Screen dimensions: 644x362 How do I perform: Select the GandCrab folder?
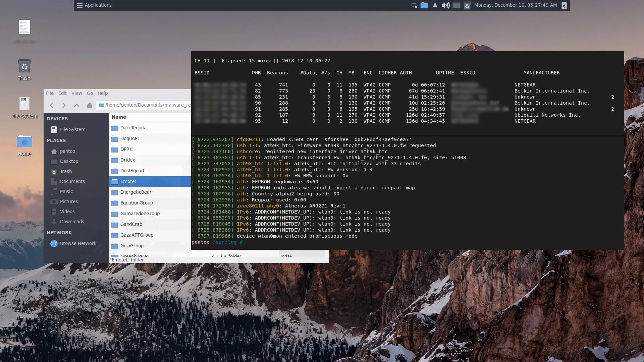click(150, 224)
